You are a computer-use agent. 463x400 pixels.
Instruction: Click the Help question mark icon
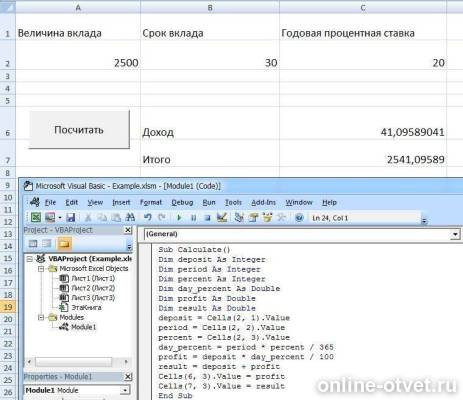click(x=299, y=218)
